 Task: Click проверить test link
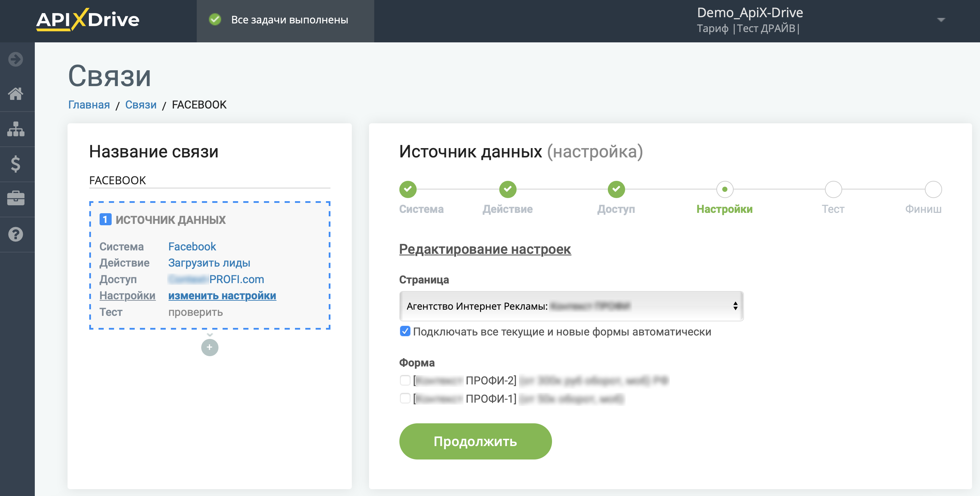click(x=195, y=312)
